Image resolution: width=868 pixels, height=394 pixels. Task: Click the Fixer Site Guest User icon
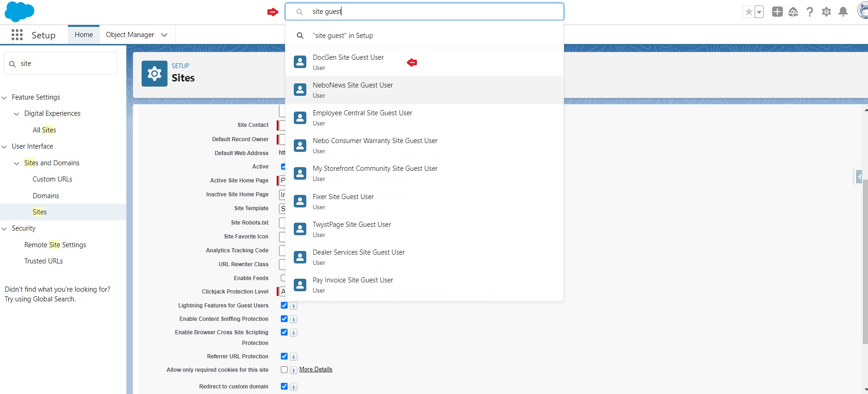[300, 201]
